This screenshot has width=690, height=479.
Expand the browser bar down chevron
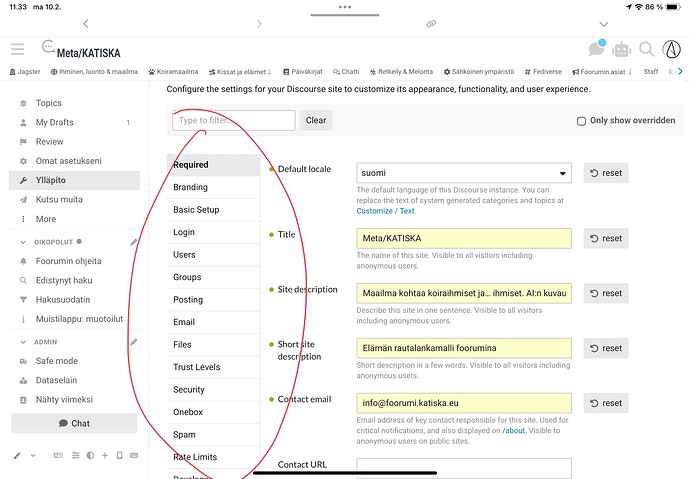click(604, 24)
